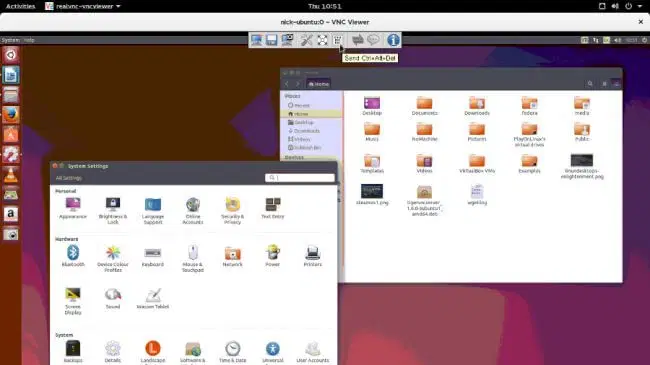Select Recent in Files sidebar
This screenshot has width=650, height=365.
click(x=312, y=105)
